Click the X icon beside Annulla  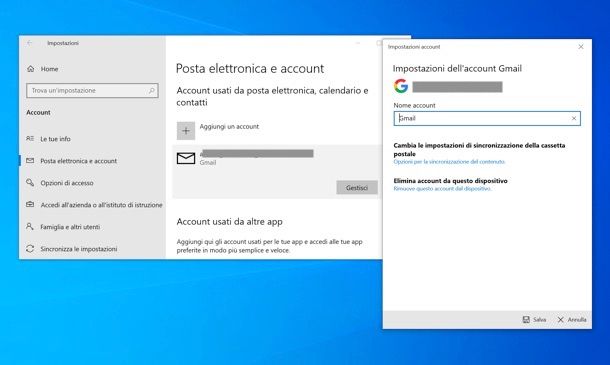[x=561, y=319]
